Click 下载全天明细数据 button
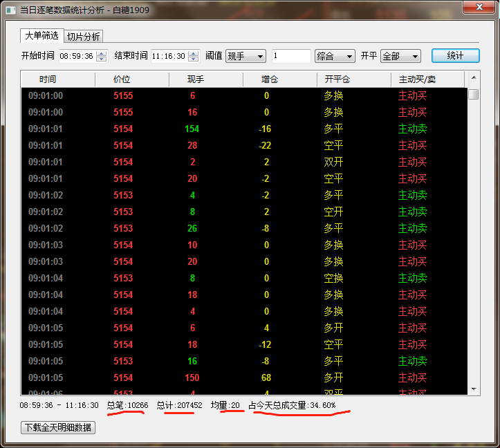The height and width of the screenshot is (448, 500). pyautogui.click(x=58, y=427)
